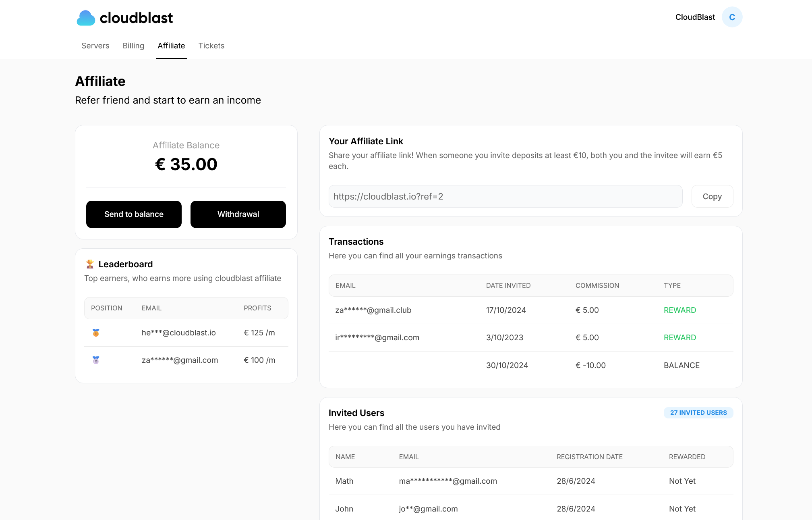Select the za******@gmail.club transaction row

pyautogui.click(x=530, y=310)
